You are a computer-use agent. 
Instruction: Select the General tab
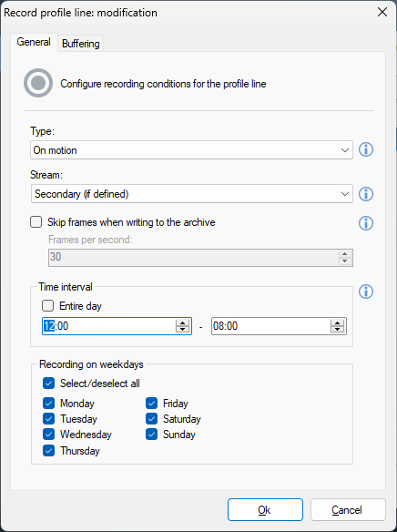34,42
